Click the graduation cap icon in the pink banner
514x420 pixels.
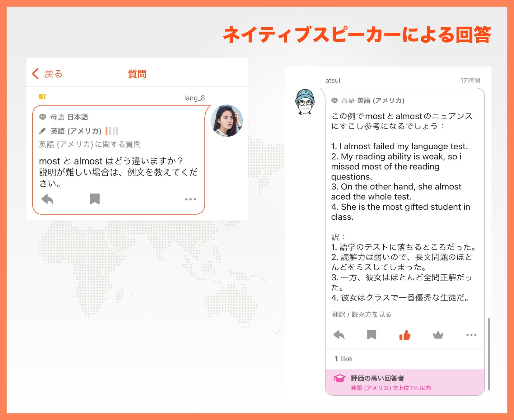pyautogui.click(x=339, y=378)
